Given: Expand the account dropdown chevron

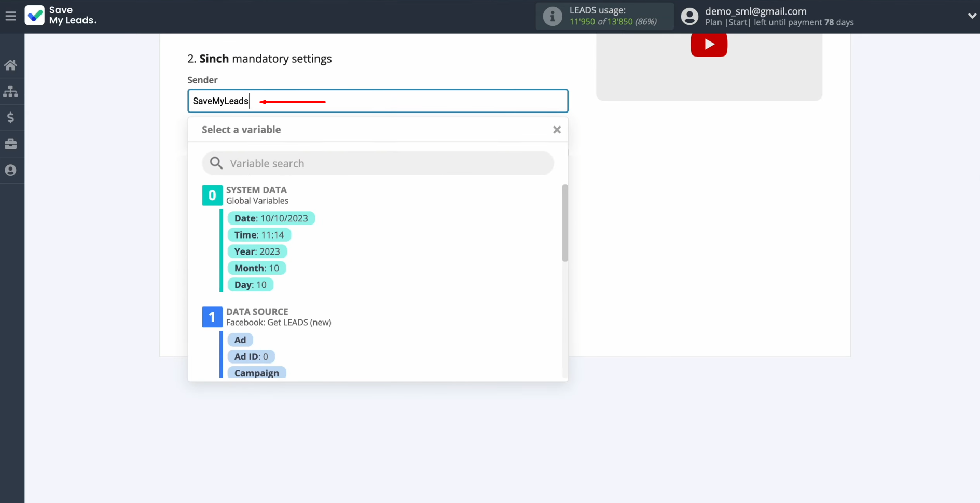Looking at the screenshot, I should [972, 16].
